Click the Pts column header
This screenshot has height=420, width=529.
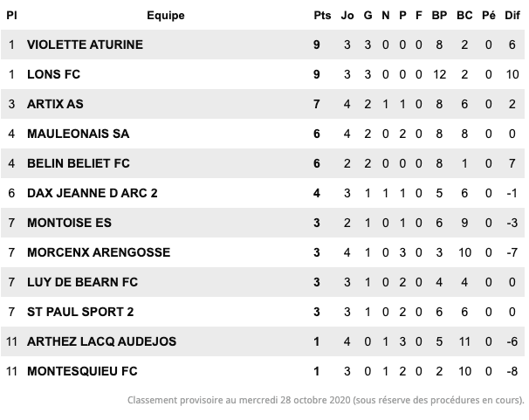[x=322, y=15]
